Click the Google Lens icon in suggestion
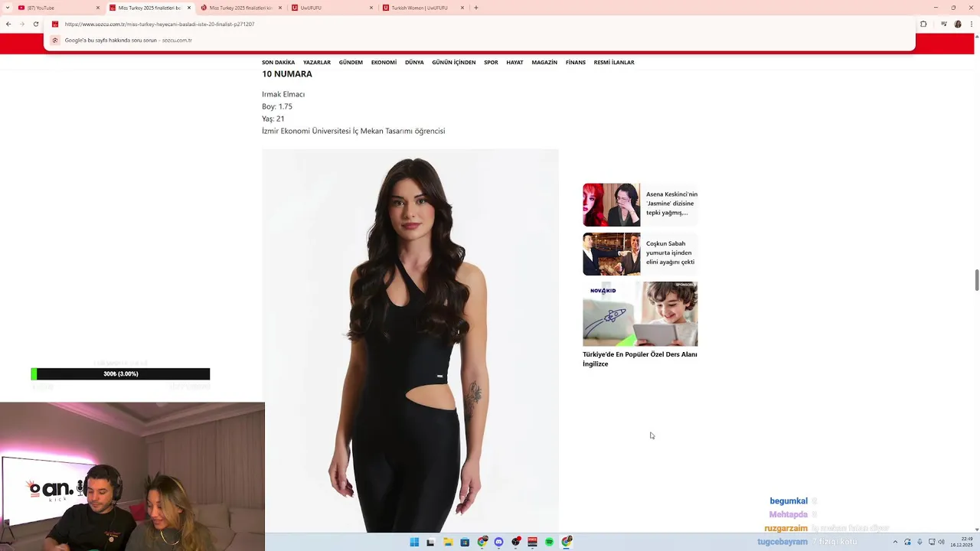 (x=55, y=40)
